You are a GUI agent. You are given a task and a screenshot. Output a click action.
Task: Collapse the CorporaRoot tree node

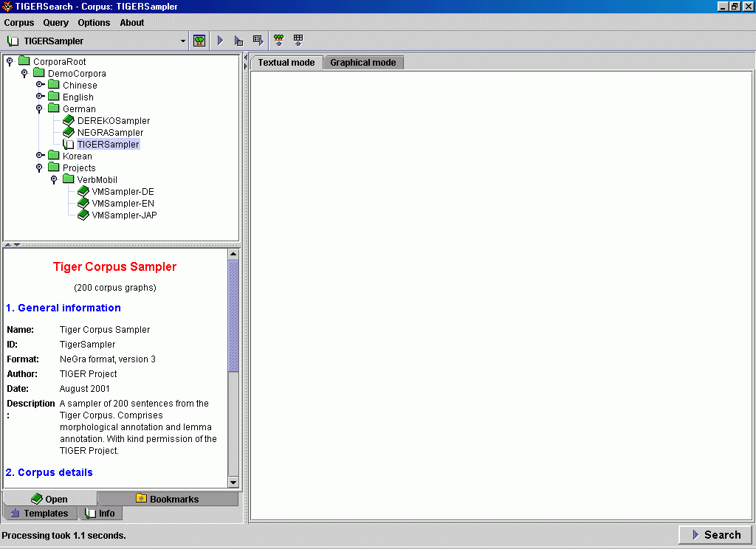10,61
